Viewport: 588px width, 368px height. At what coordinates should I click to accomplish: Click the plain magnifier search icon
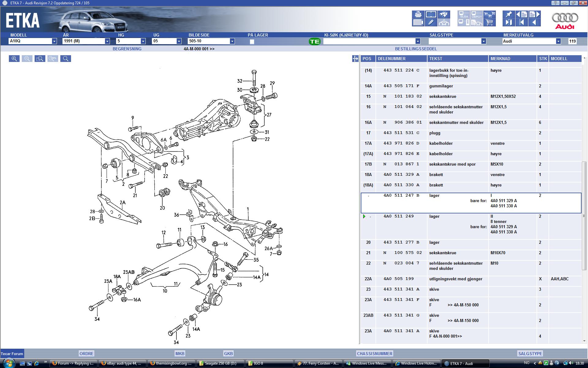pos(66,59)
